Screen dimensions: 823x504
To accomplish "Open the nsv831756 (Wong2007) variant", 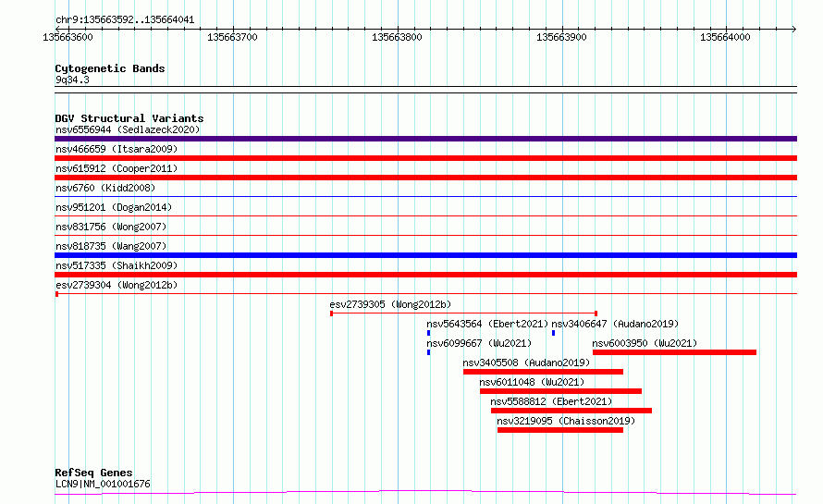I will (111, 227).
